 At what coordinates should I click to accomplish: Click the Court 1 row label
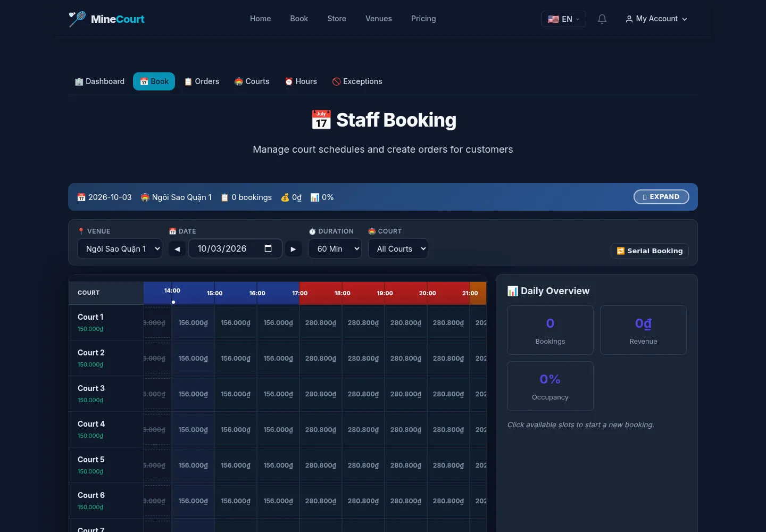pos(106,322)
